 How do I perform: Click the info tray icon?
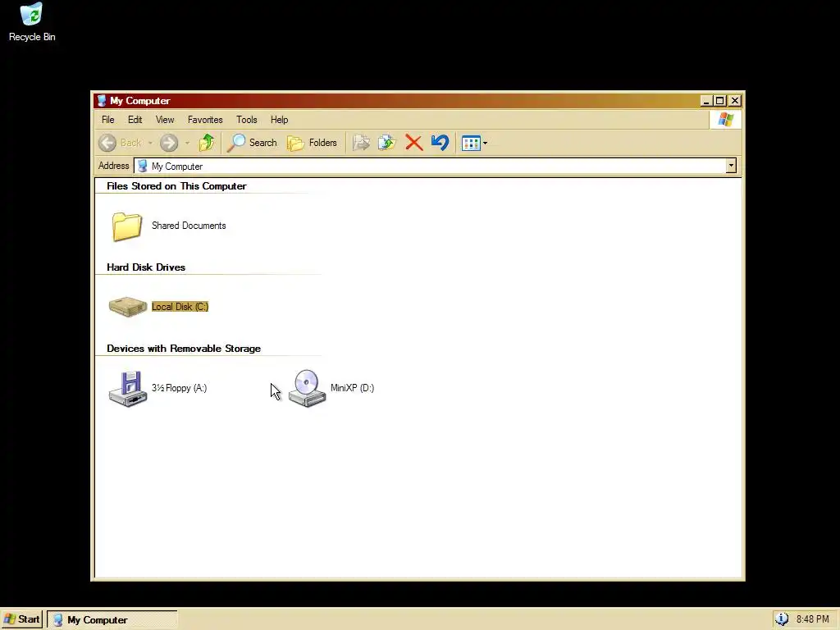coord(782,619)
